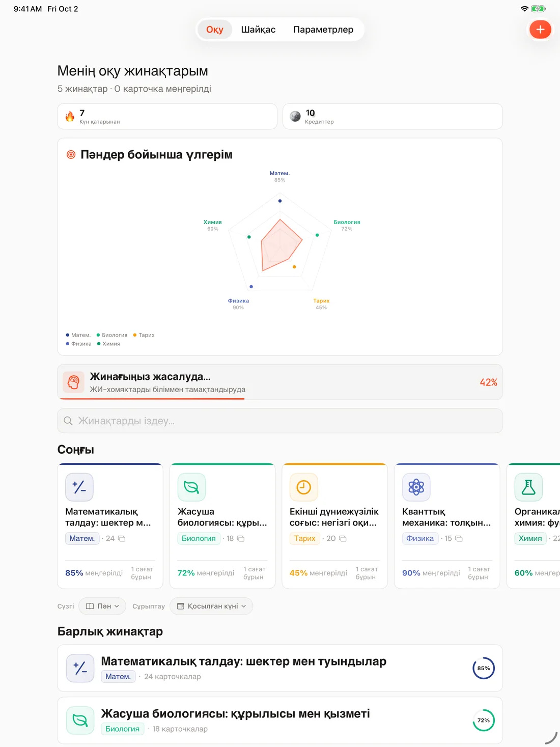Open Жасуша биологиясы set in all list
The width and height of the screenshot is (560, 747).
[280, 721]
